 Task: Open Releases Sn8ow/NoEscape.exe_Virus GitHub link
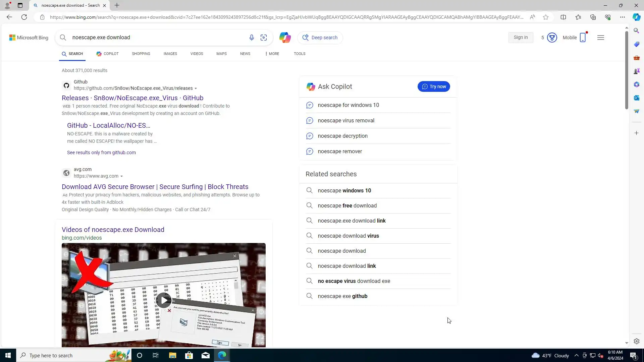(132, 98)
